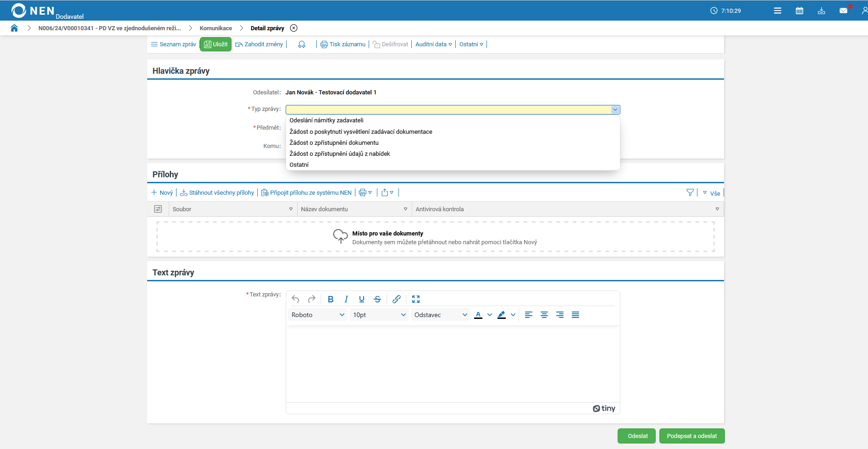The height and width of the screenshot is (449, 868).
Task: Click the green Uložit button
Action: [216, 44]
